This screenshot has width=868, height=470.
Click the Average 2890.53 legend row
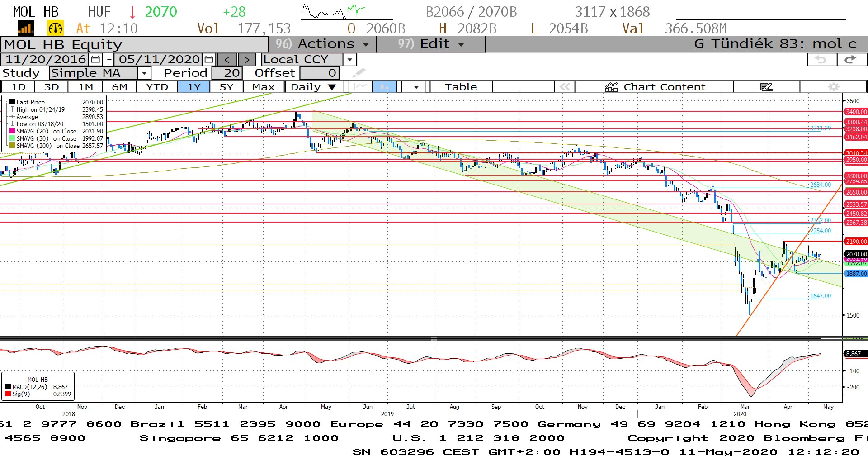57,116
